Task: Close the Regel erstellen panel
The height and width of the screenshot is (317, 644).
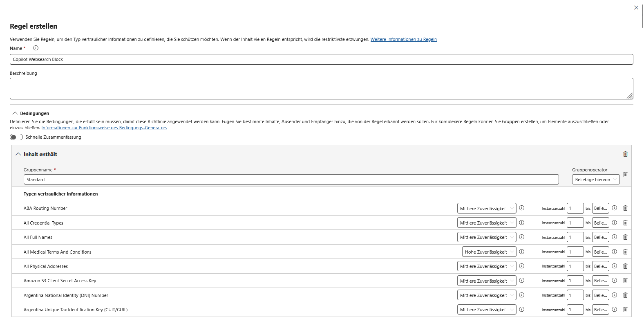Action: [636, 8]
